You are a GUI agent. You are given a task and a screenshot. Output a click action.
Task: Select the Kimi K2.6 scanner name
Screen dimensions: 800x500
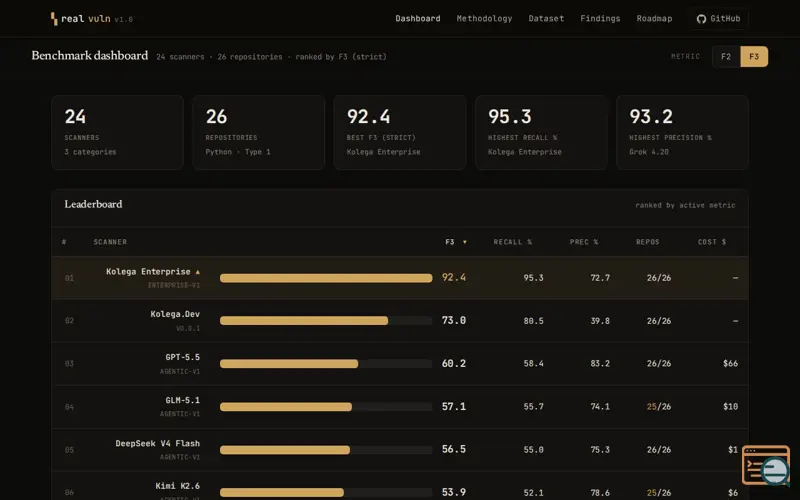178,486
